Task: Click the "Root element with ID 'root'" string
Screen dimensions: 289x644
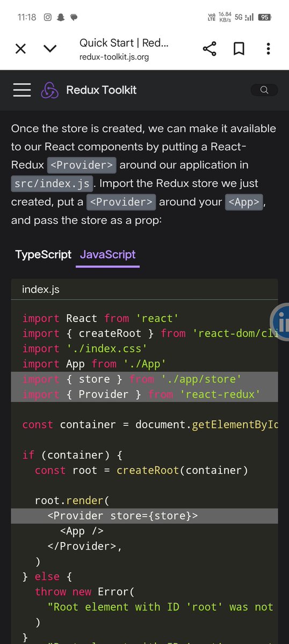Action: (160, 607)
